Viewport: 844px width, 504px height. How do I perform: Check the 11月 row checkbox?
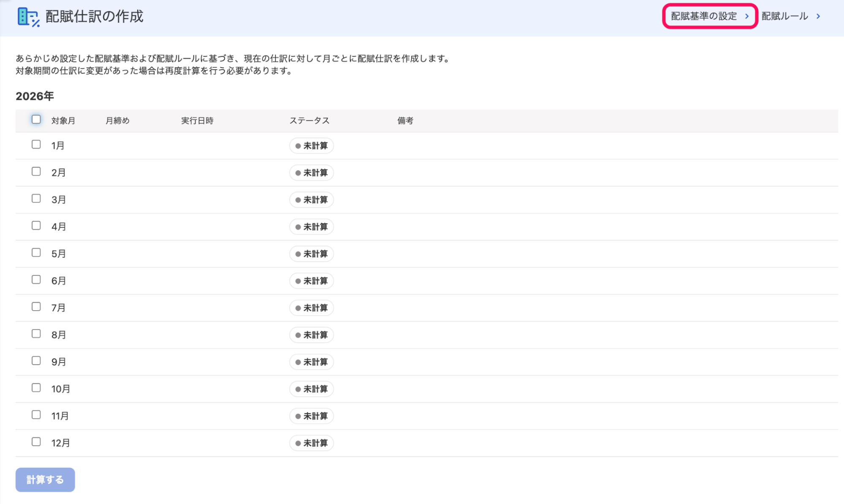tap(36, 415)
